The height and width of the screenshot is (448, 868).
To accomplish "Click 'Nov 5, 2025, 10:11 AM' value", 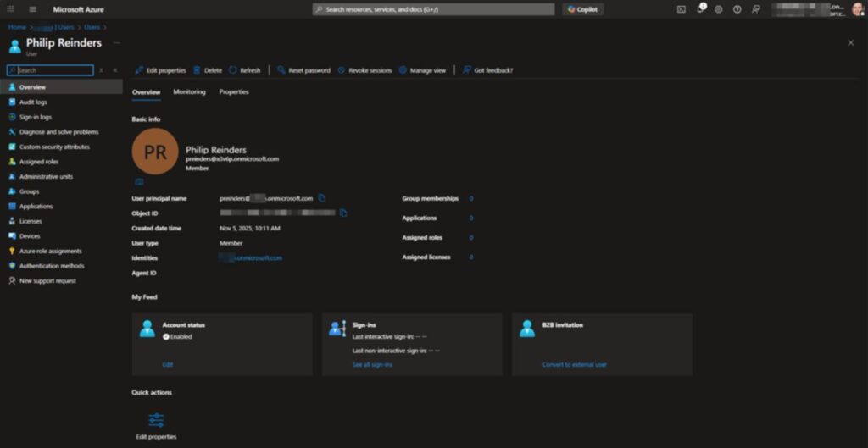I will [250, 228].
